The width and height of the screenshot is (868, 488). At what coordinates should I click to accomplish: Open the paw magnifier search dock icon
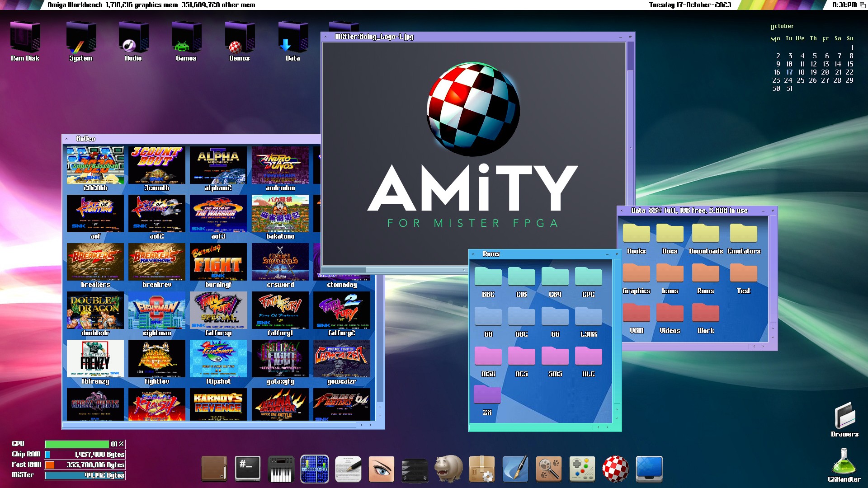(548, 469)
